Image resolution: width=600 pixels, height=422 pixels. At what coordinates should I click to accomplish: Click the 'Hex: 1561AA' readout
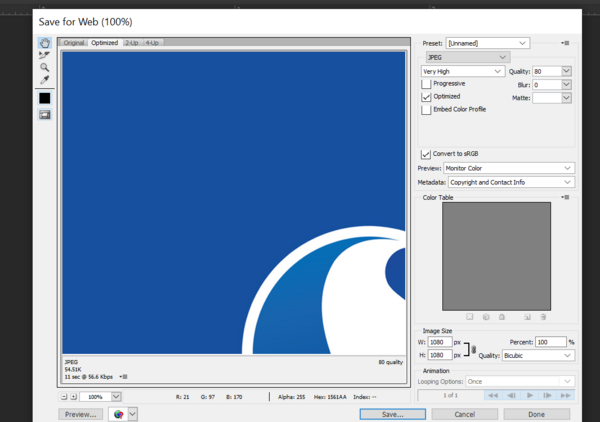coord(330,397)
